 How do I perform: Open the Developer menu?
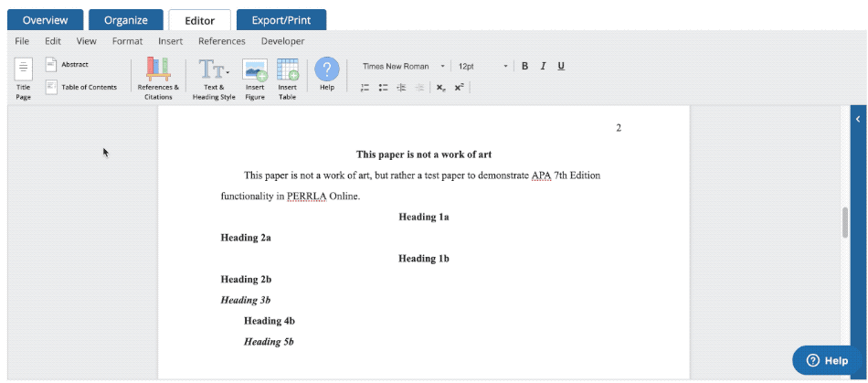tap(283, 41)
